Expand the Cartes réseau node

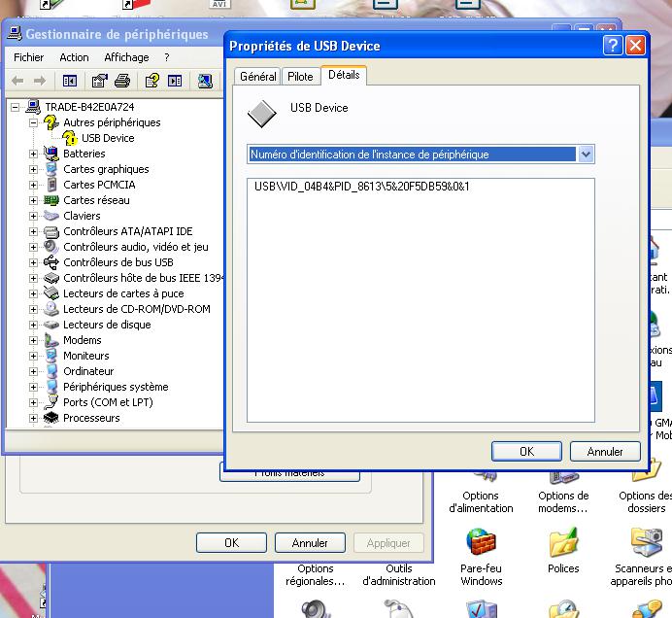click(33, 200)
